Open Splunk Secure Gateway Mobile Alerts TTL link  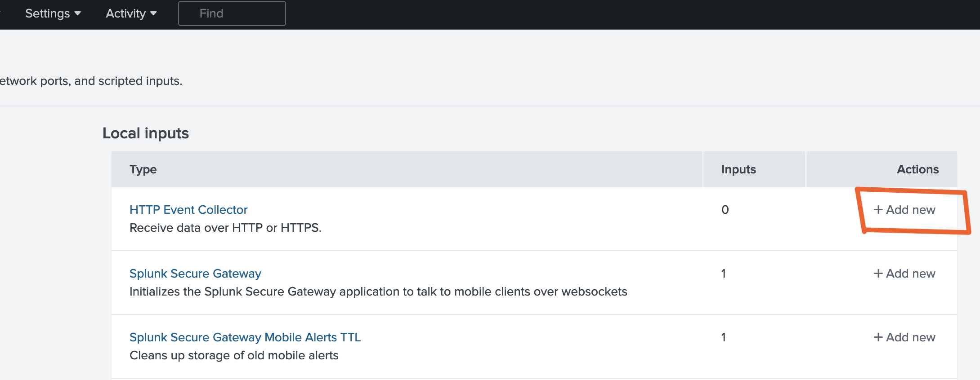[245, 337]
